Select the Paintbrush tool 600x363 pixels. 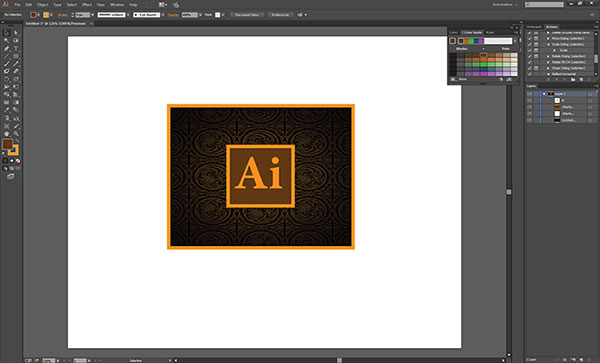(x=6, y=64)
